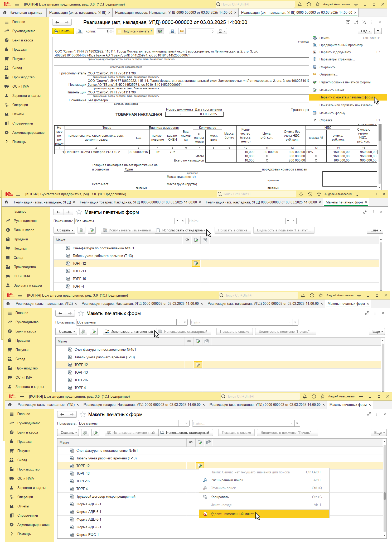392x542 pixels.
Task: Click enabled Использовать измененный button
Action: click(129, 332)
